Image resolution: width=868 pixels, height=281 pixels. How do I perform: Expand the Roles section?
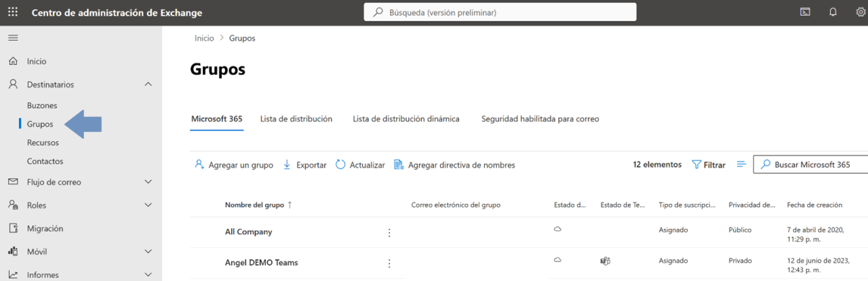pyautogui.click(x=149, y=205)
